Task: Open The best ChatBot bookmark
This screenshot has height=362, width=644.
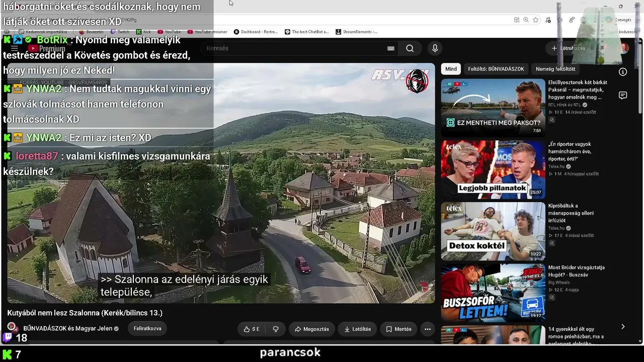Action: (x=307, y=32)
